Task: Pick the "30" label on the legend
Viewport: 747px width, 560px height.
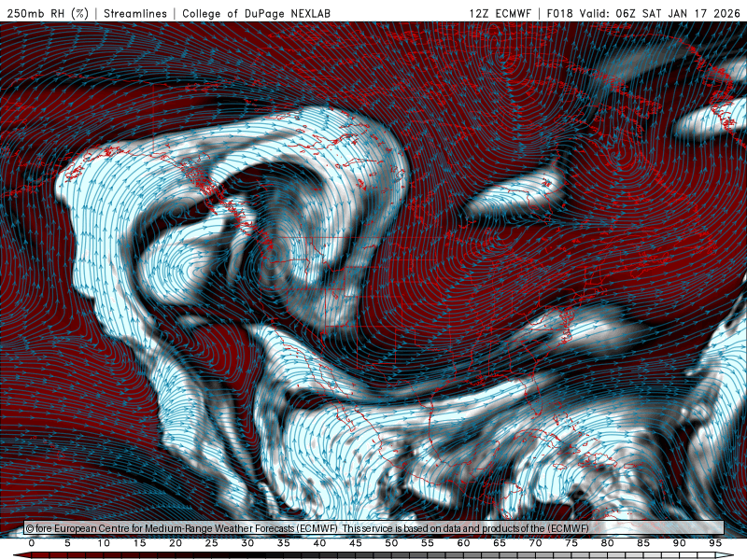Action: point(247,543)
